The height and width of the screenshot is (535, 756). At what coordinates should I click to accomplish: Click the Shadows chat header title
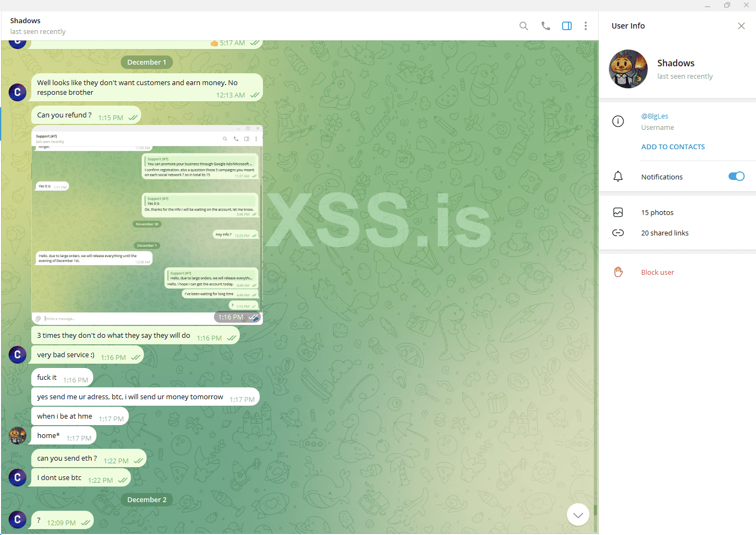pyautogui.click(x=25, y=20)
